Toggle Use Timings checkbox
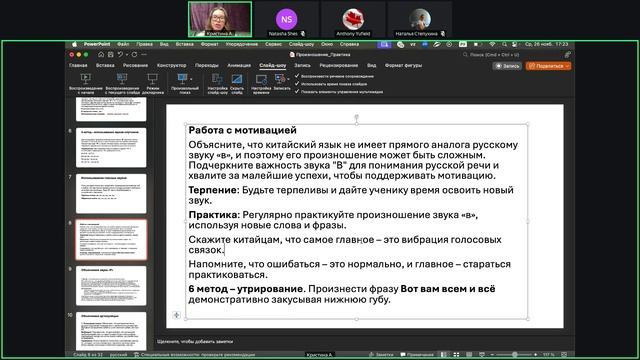This screenshot has width=640, height=360. click(x=297, y=84)
